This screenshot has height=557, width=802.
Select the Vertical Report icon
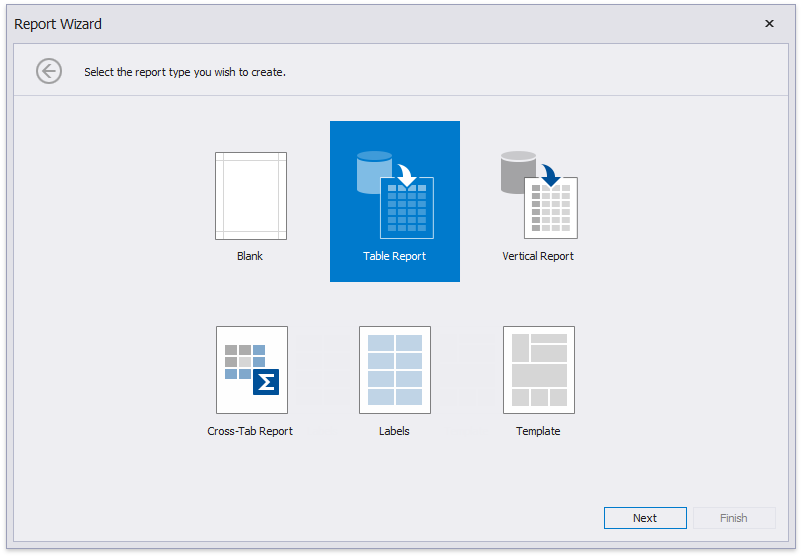[539, 194]
